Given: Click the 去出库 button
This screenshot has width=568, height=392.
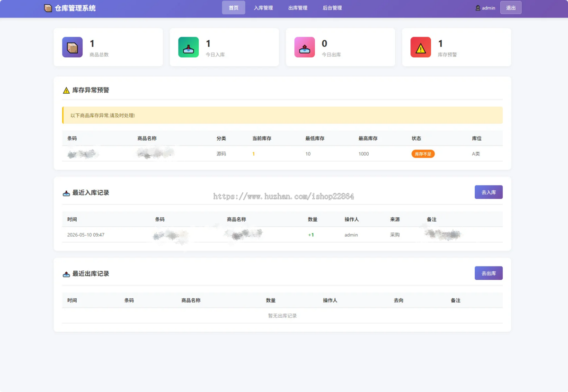Looking at the screenshot, I should [488, 273].
